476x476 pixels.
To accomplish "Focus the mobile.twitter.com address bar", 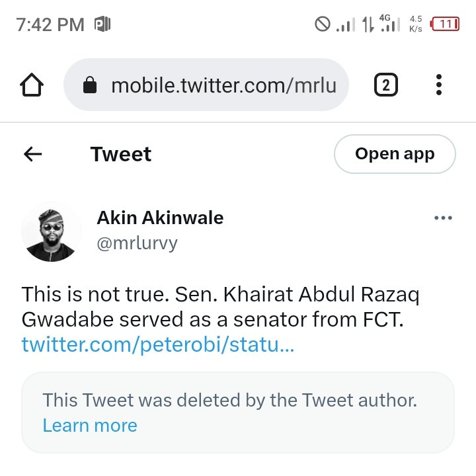I will click(x=223, y=85).
